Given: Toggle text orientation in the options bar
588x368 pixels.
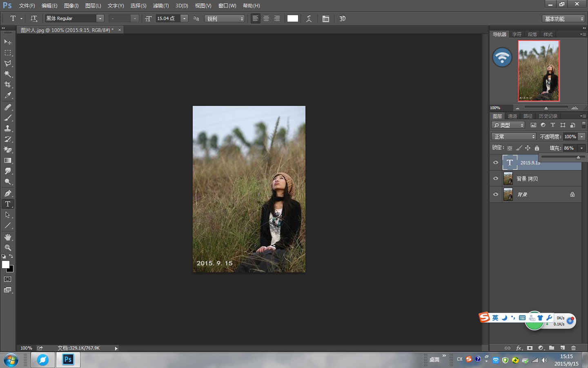Looking at the screenshot, I should coord(34,18).
